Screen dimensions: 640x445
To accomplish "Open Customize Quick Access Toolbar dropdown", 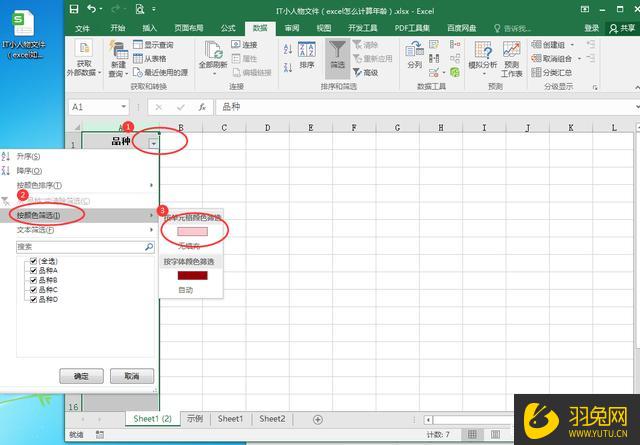I will coord(154,9).
